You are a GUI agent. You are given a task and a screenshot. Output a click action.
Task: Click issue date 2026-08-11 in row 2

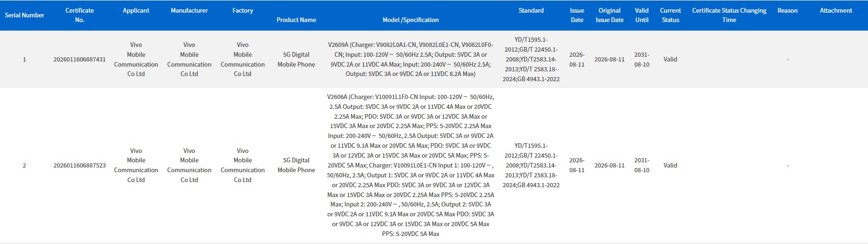(x=577, y=165)
